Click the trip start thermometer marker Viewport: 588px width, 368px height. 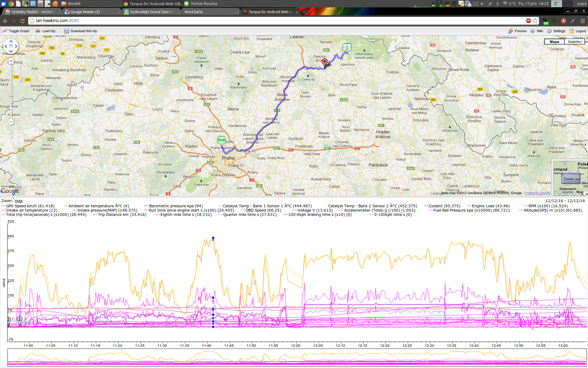click(x=347, y=47)
